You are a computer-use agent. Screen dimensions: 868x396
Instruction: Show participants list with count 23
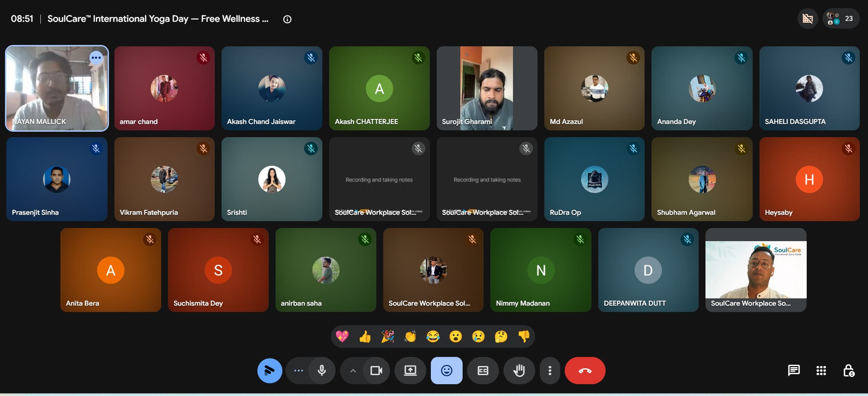point(841,19)
